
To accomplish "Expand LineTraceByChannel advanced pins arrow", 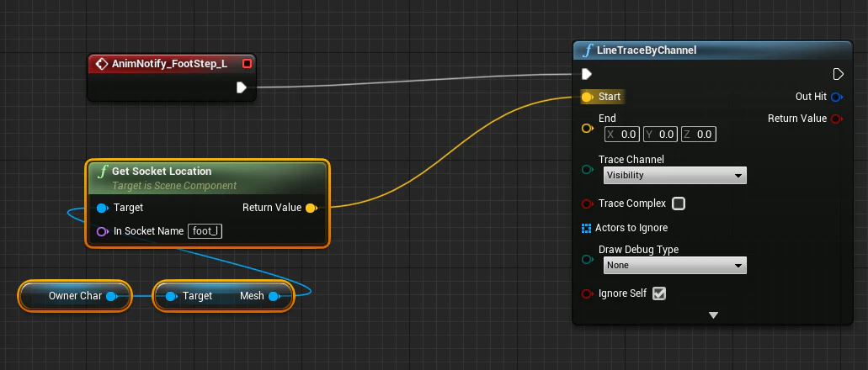I will 714,315.
